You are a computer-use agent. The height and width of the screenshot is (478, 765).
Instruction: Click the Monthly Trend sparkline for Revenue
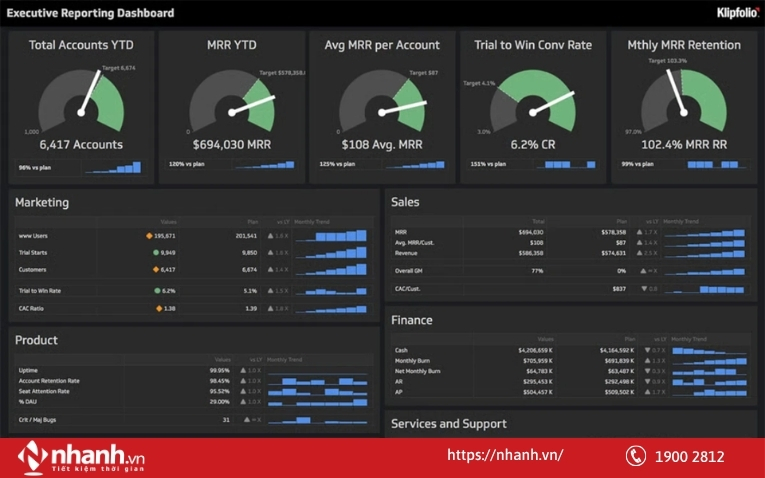click(704, 254)
